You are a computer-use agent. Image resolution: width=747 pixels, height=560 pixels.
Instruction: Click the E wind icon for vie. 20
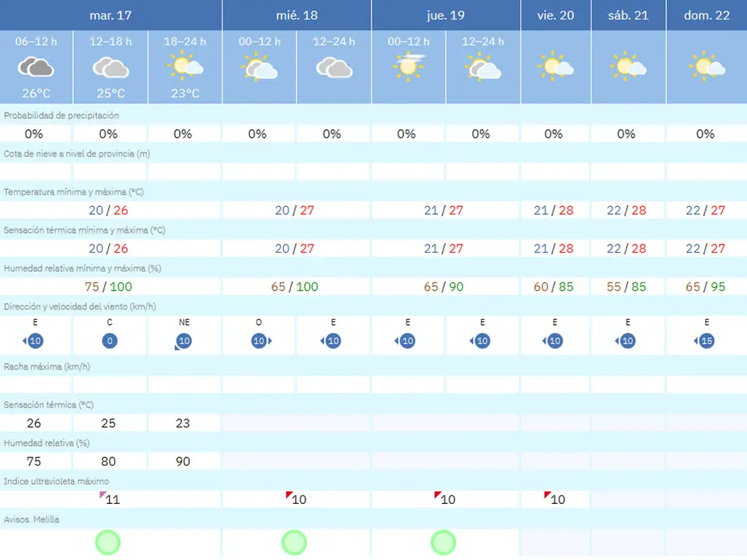[x=552, y=341]
